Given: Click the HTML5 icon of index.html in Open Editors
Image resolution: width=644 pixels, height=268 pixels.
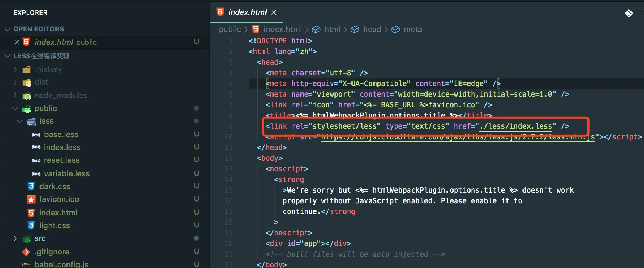Looking at the screenshot, I should point(26,42).
